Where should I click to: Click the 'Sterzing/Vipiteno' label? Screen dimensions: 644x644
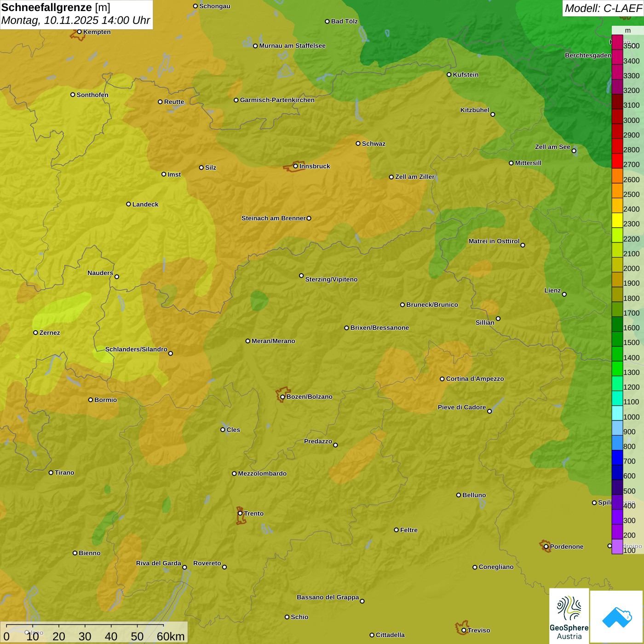point(331,279)
